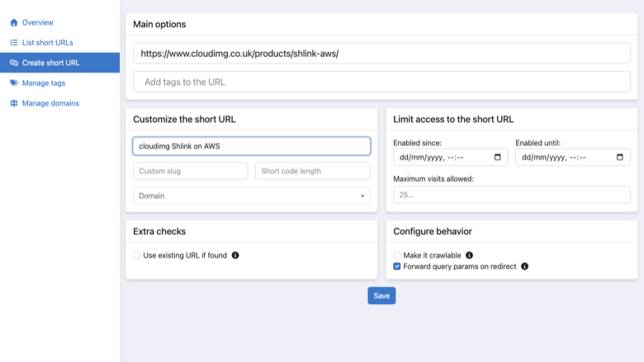Click the Short code length field
Viewport: 644px width, 362px height.
tap(313, 171)
